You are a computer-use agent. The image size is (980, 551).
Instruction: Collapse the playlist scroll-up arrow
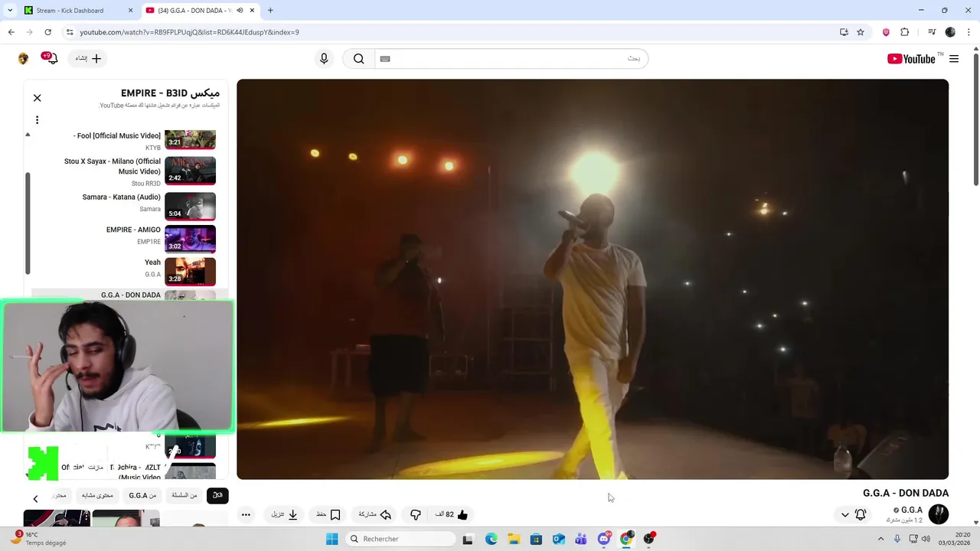pos(28,135)
